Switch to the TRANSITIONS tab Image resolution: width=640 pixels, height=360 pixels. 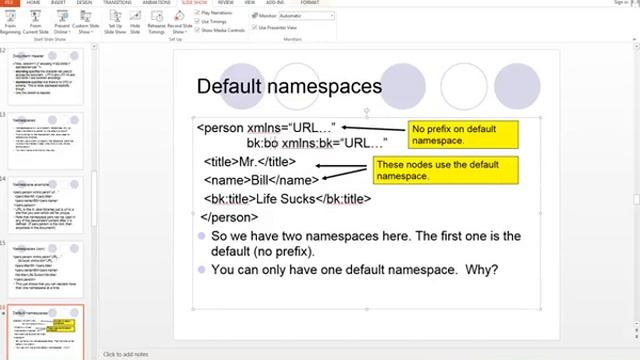[x=117, y=2]
